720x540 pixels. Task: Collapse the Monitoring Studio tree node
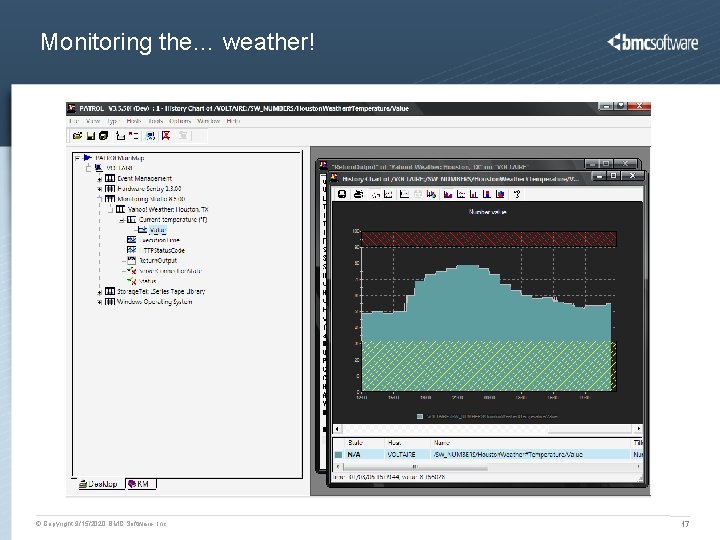point(100,199)
